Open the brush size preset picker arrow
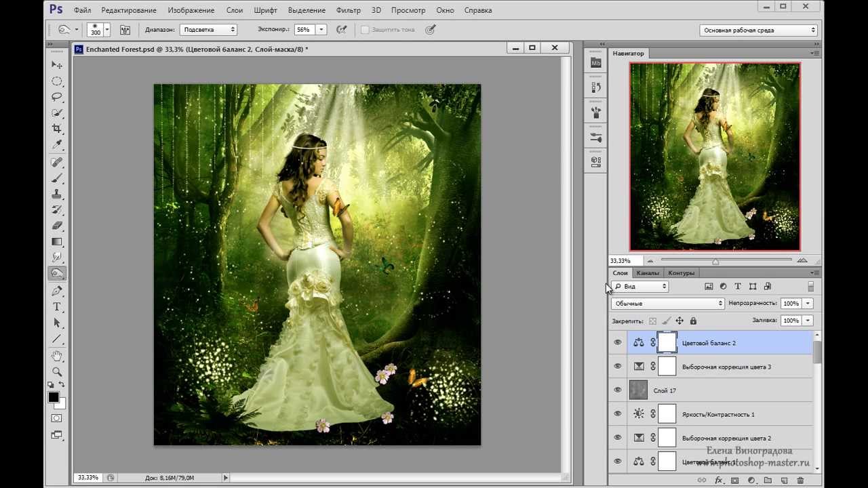This screenshot has height=488, width=868. tap(107, 30)
